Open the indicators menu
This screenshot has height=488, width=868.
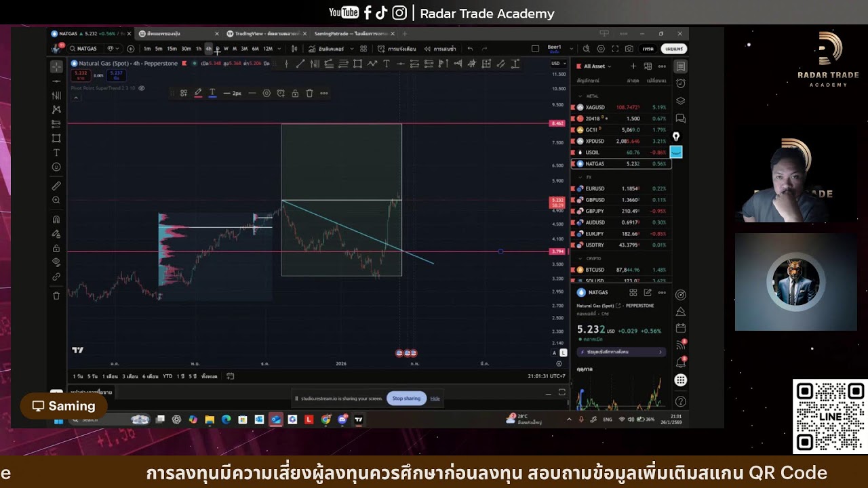click(326, 49)
